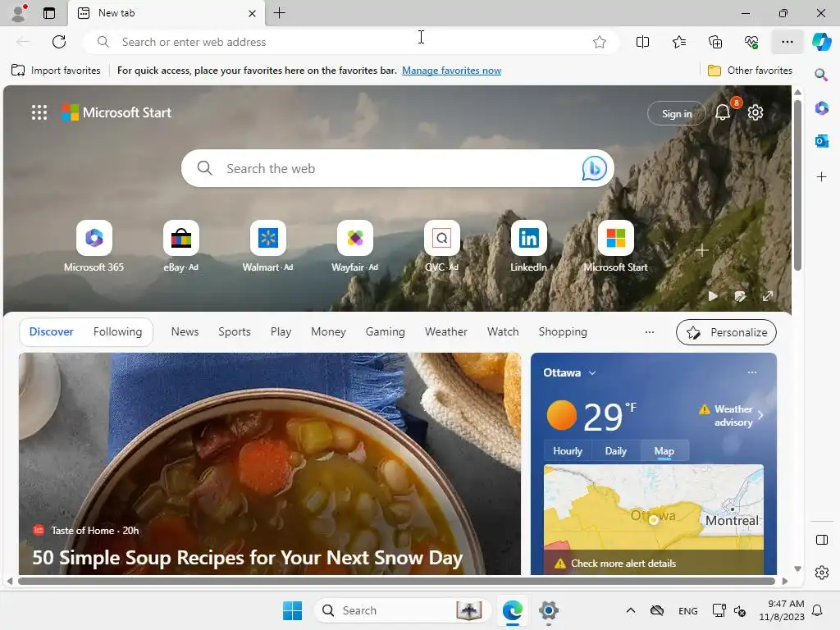The height and width of the screenshot is (630, 840).
Task: Open a new tab with plus button
Action: coord(279,13)
